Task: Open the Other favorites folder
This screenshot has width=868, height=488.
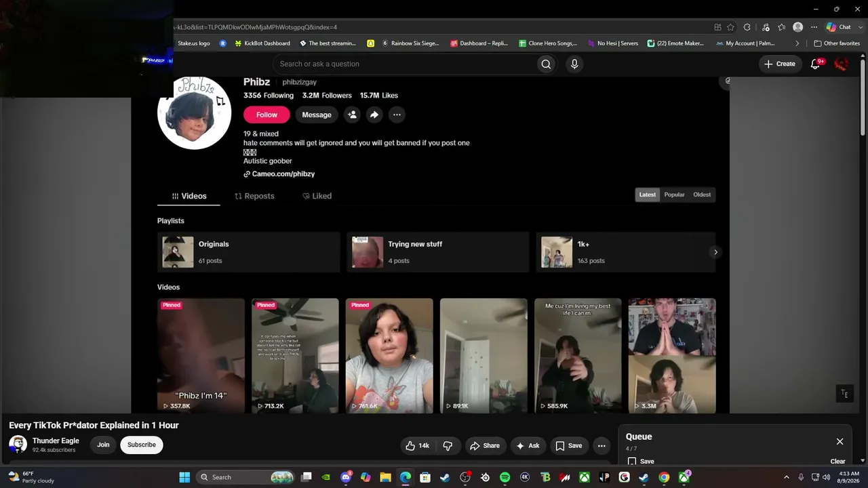Action: (837, 43)
